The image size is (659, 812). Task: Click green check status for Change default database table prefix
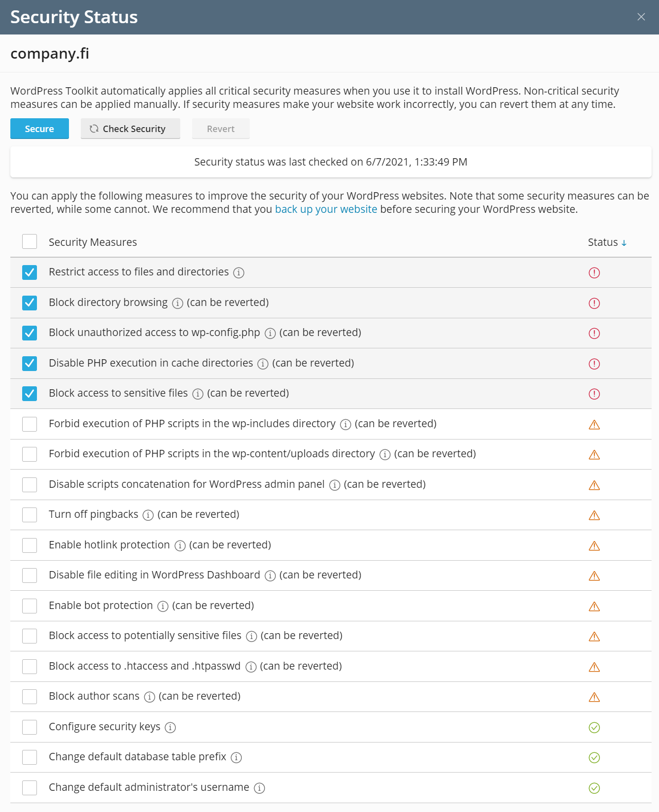[594, 758]
